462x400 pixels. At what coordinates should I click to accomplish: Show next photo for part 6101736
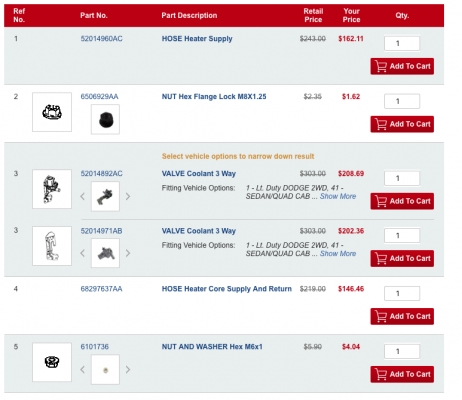click(128, 369)
